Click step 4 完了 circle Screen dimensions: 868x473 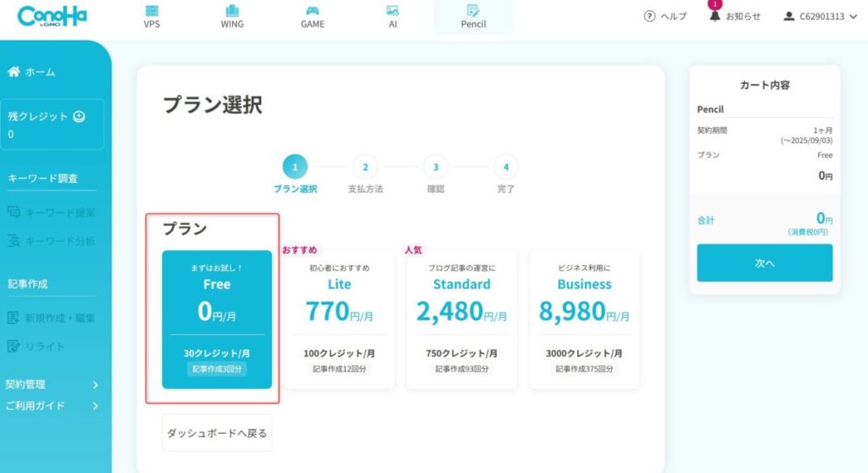pyautogui.click(x=506, y=167)
